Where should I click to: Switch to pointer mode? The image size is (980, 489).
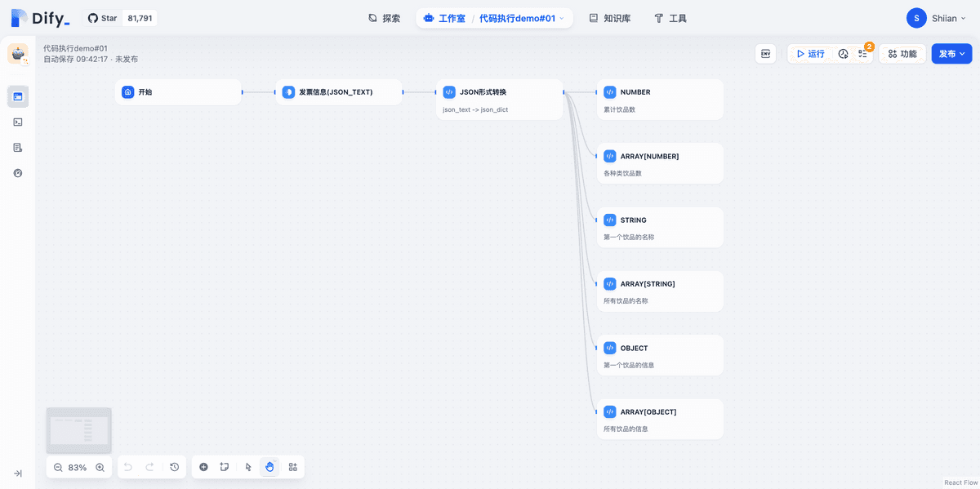(x=248, y=467)
